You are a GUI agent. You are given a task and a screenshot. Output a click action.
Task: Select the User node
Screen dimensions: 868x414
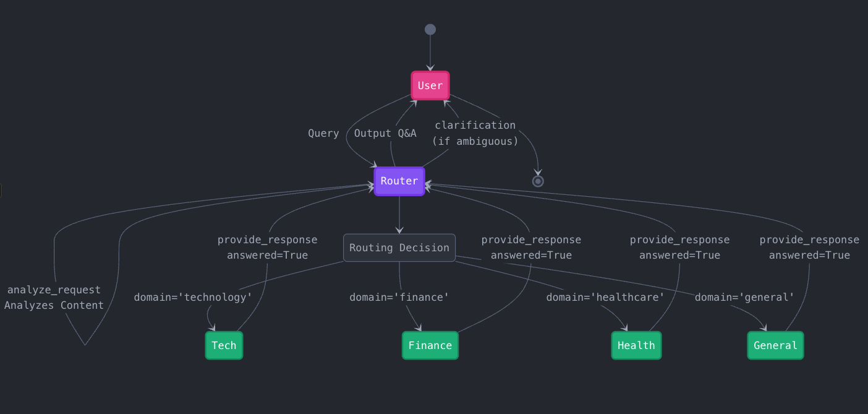[430, 85]
